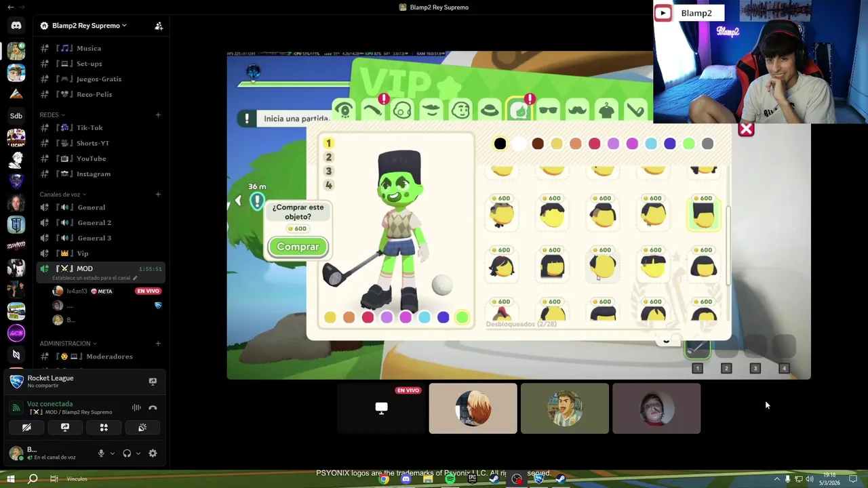The height and width of the screenshot is (488, 868).
Task: Add a channel to ADMINISTRACION category
Action: click(x=158, y=344)
